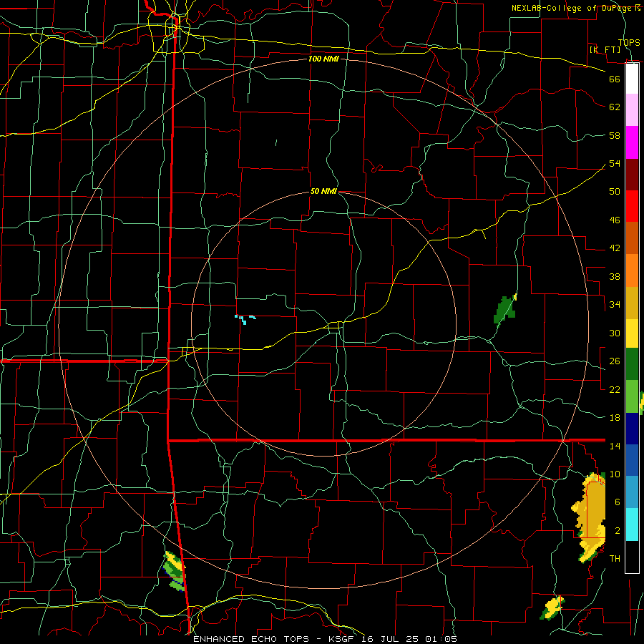Click the 50 legend value
The width and height of the screenshot is (644, 644).
tap(615, 191)
